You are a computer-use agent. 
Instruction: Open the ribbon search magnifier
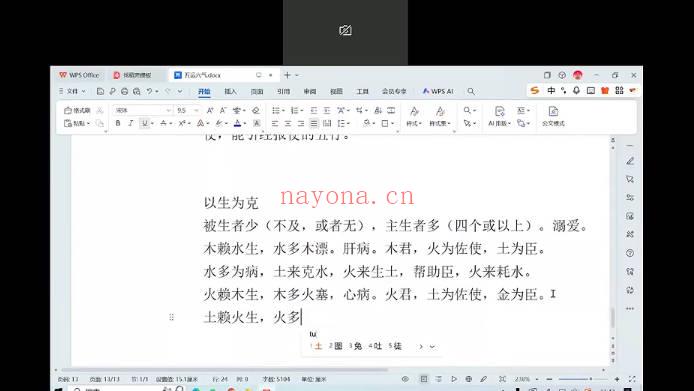click(x=471, y=91)
